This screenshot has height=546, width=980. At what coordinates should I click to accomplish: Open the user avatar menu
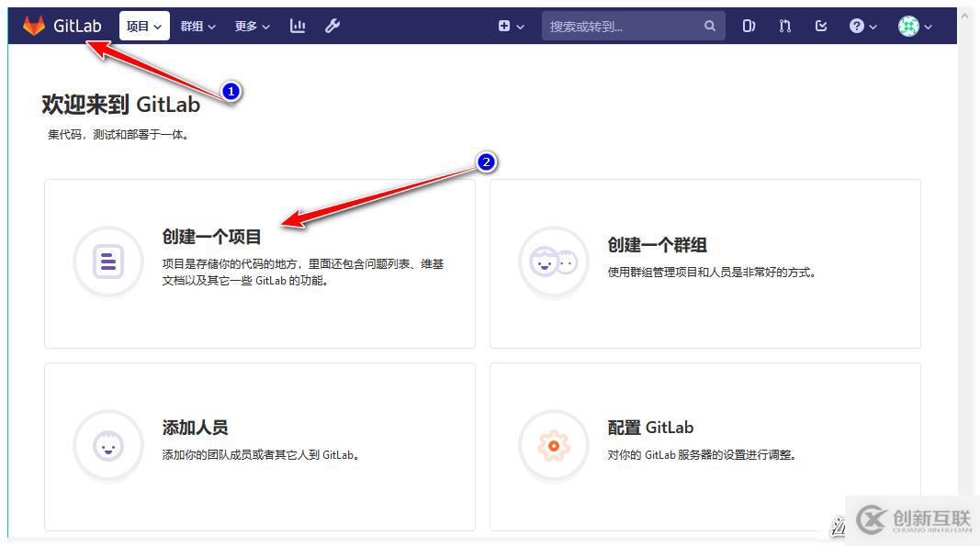(x=915, y=27)
